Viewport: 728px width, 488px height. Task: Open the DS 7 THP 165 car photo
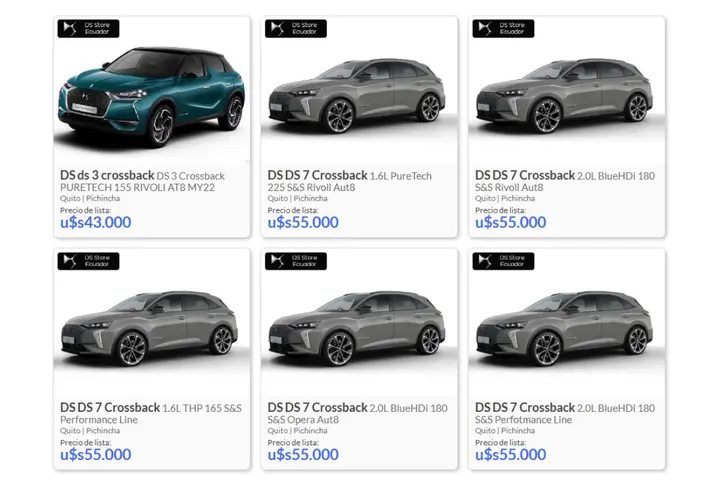(149, 329)
